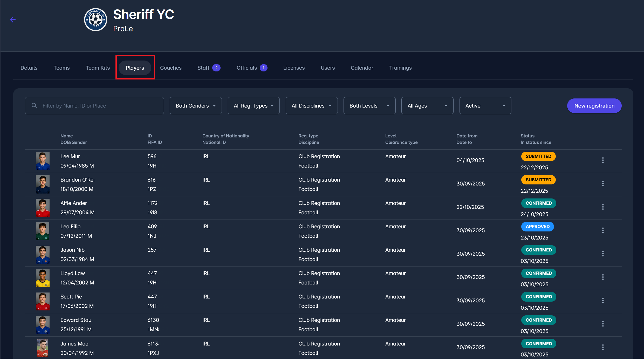Viewport: 644px width, 359px height.
Task: Click the Sheriff YC club logo
Action: click(x=95, y=20)
